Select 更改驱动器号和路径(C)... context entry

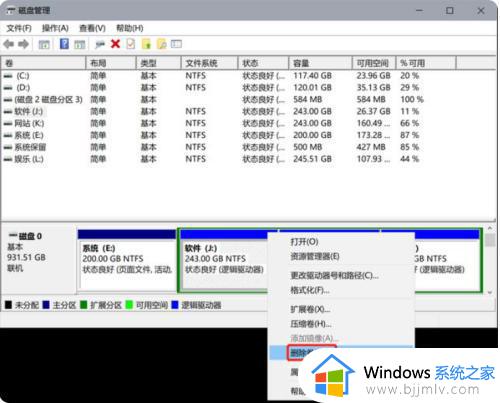(x=334, y=275)
